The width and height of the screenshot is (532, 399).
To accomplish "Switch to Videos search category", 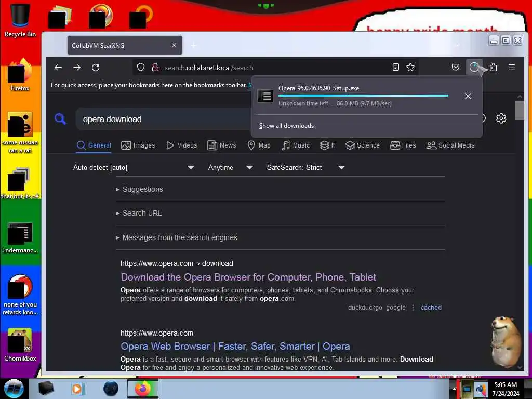I will [181, 145].
